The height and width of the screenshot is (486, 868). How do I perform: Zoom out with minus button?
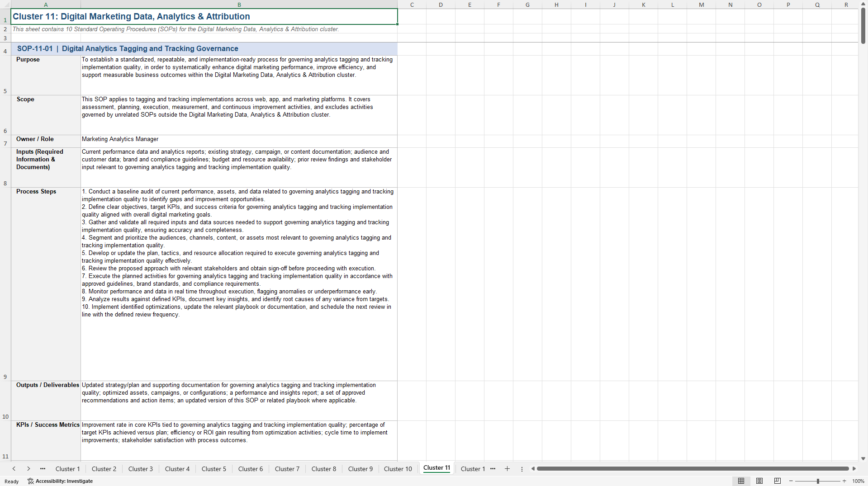pos(791,481)
